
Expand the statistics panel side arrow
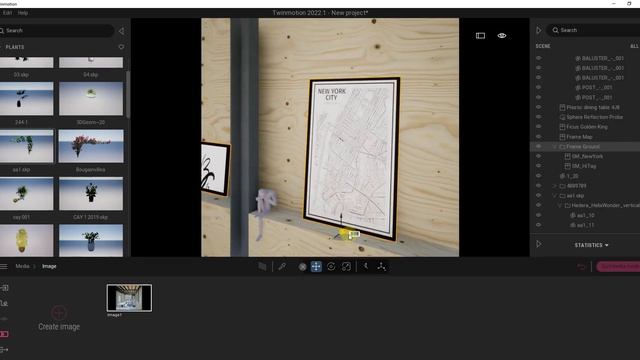pos(539,244)
